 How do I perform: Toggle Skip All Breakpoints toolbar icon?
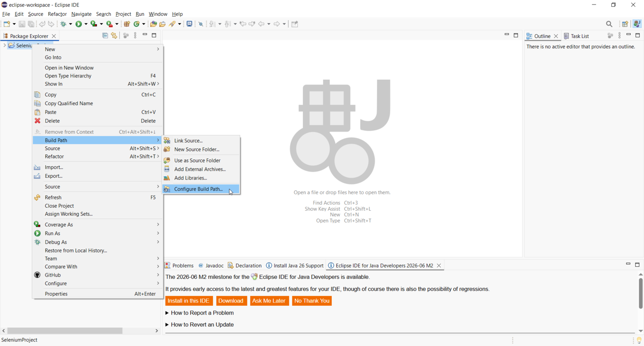pos(201,24)
